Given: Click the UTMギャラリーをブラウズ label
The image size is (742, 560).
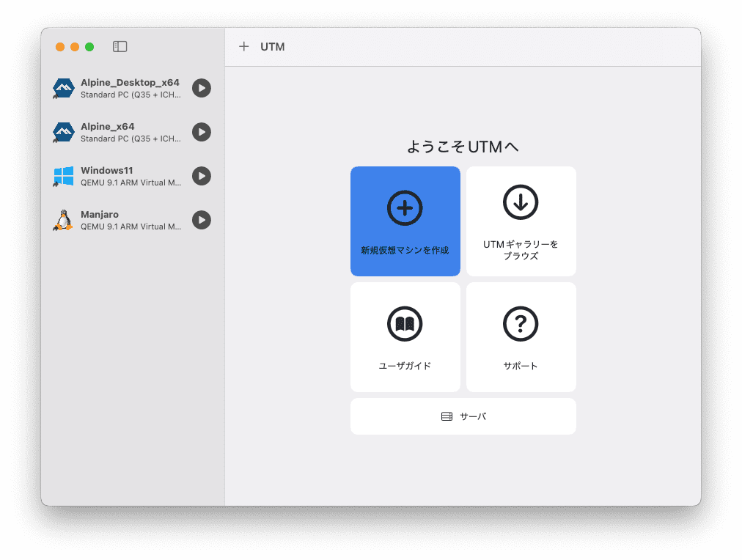Looking at the screenshot, I should tap(521, 250).
